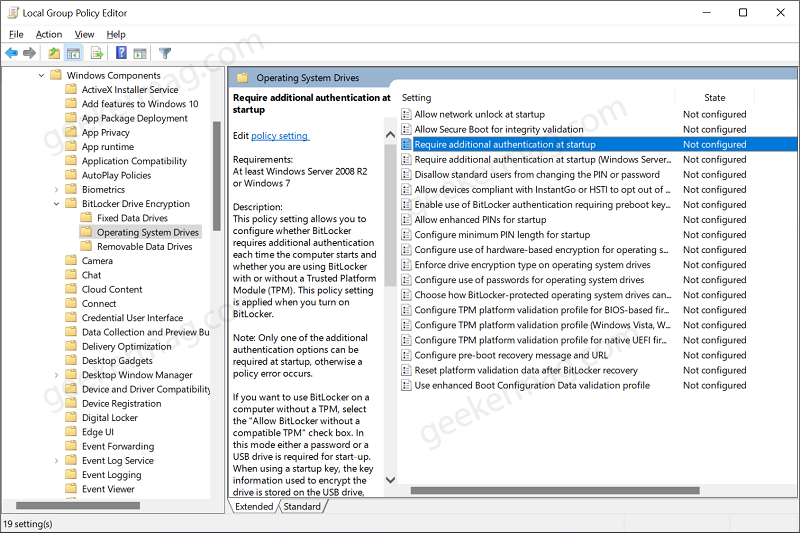Click policy icon beside Configure minimum PIN length
Image resolution: width=800 pixels, height=533 pixels.
[x=406, y=235]
